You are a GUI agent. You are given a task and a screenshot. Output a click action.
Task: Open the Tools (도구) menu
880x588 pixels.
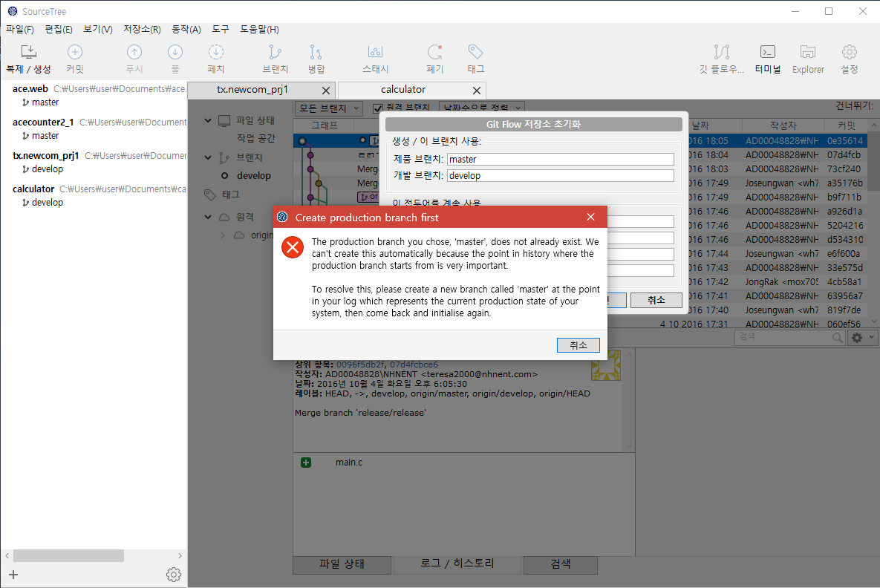tap(220, 29)
